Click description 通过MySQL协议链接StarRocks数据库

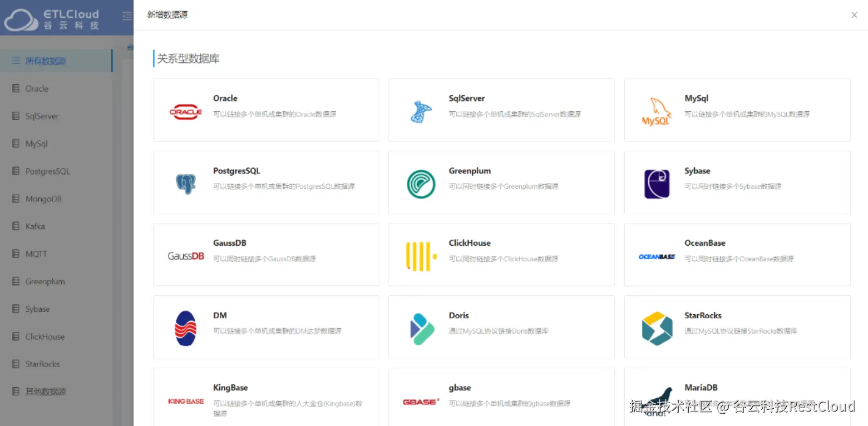click(x=741, y=331)
